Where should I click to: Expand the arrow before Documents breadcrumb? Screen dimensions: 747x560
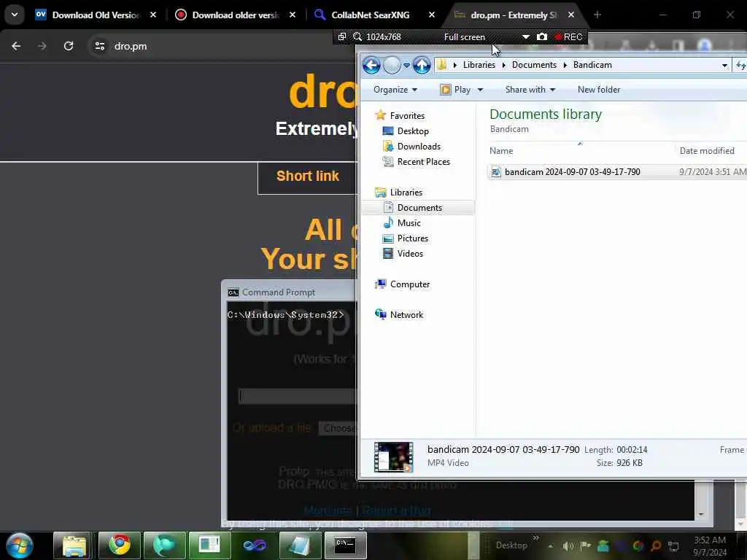pos(503,65)
